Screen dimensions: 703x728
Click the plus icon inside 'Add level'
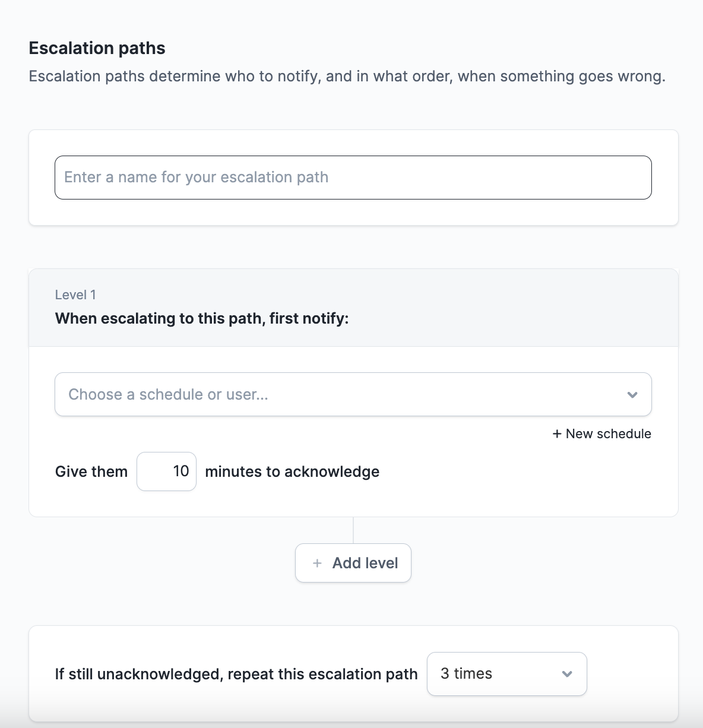pos(318,564)
